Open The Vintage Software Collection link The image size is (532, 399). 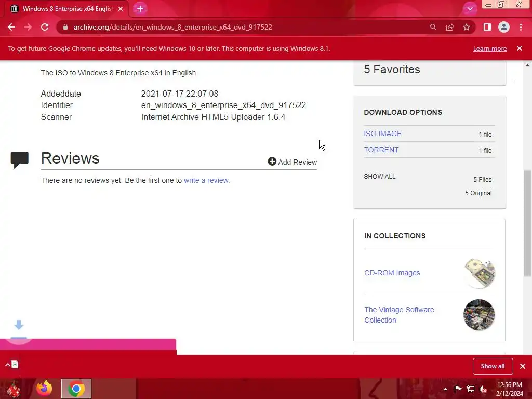click(399, 315)
